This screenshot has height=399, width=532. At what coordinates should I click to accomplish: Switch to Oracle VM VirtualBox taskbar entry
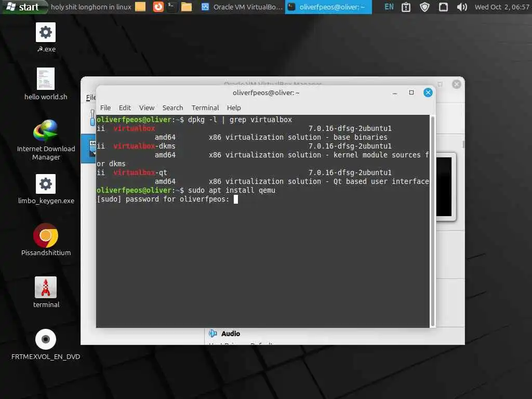[x=242, y=7]
